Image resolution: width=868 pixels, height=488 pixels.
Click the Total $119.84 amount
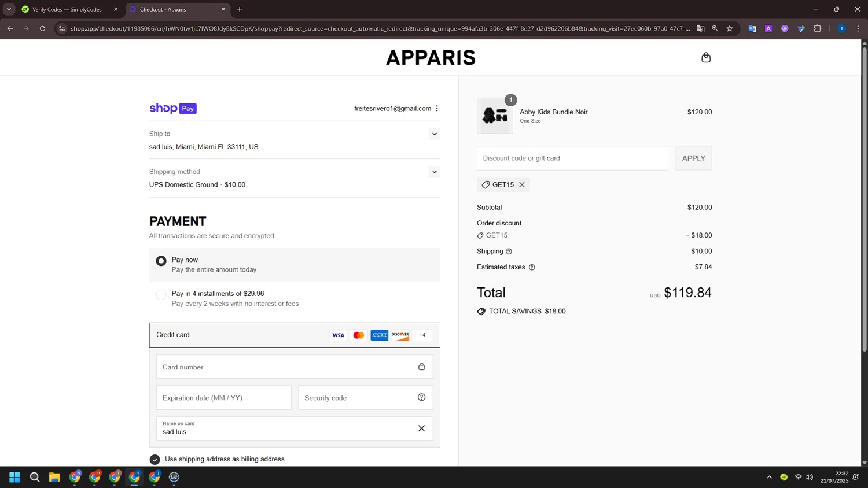[x=687, y=293]
